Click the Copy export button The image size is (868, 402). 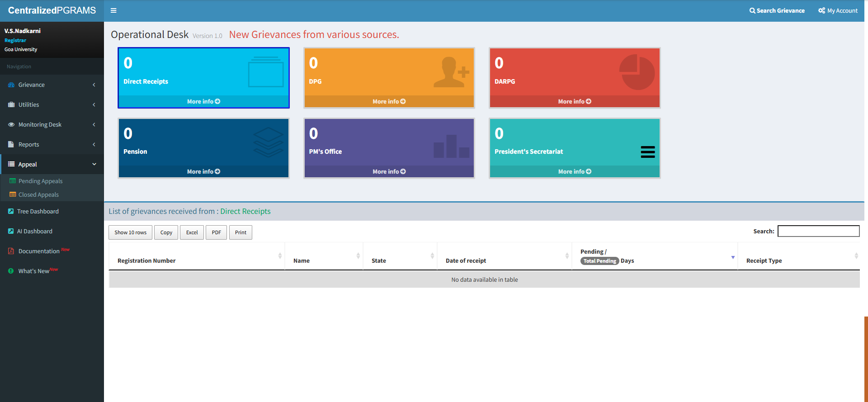tap(166, 232)
